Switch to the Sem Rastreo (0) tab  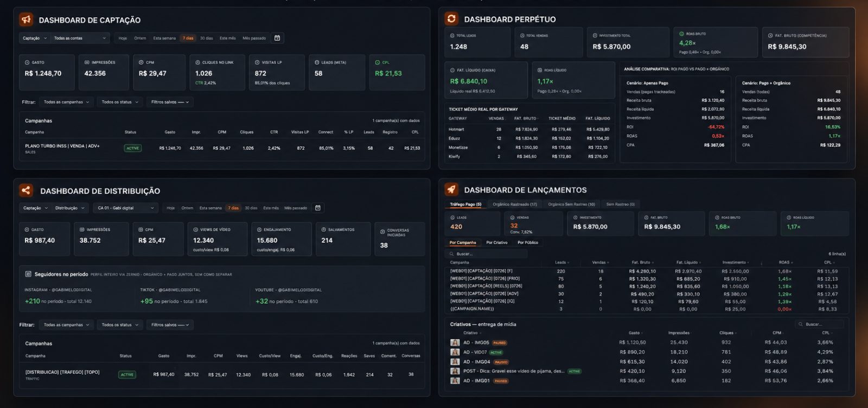(x=620, y=204)
